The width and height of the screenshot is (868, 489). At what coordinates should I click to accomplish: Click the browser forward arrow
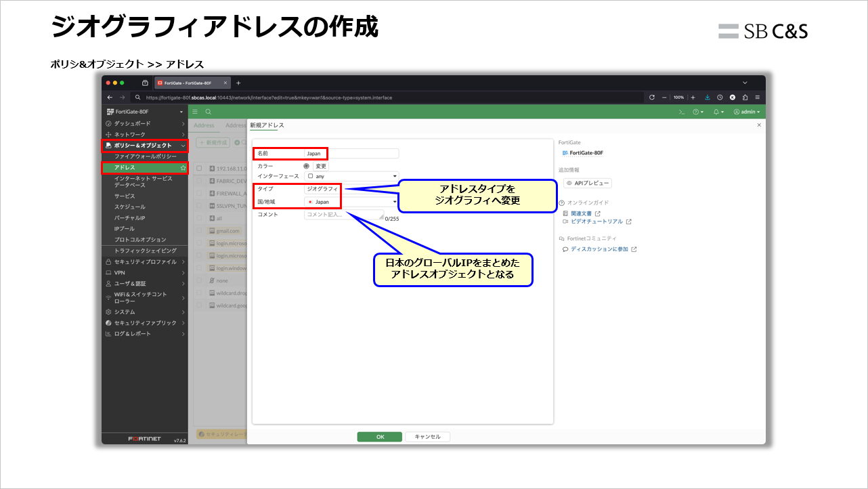pyautogui.click(x=123, y=98)
